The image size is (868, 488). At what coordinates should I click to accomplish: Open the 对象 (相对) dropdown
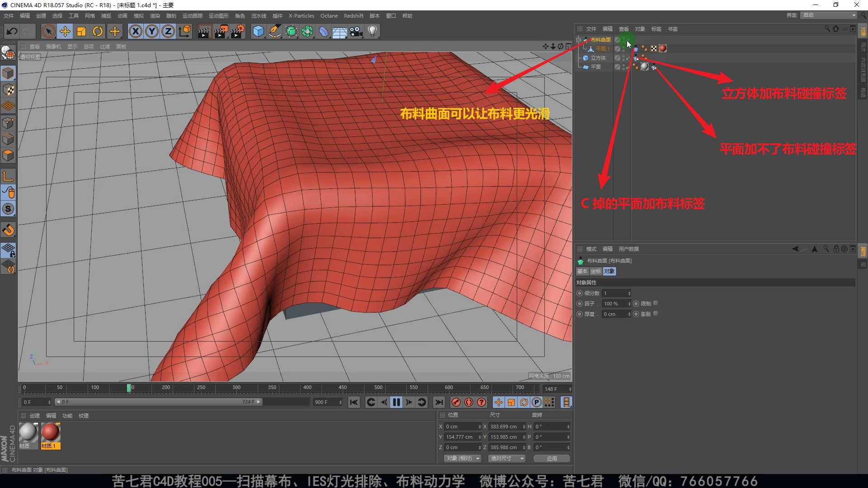pos(463,458)
